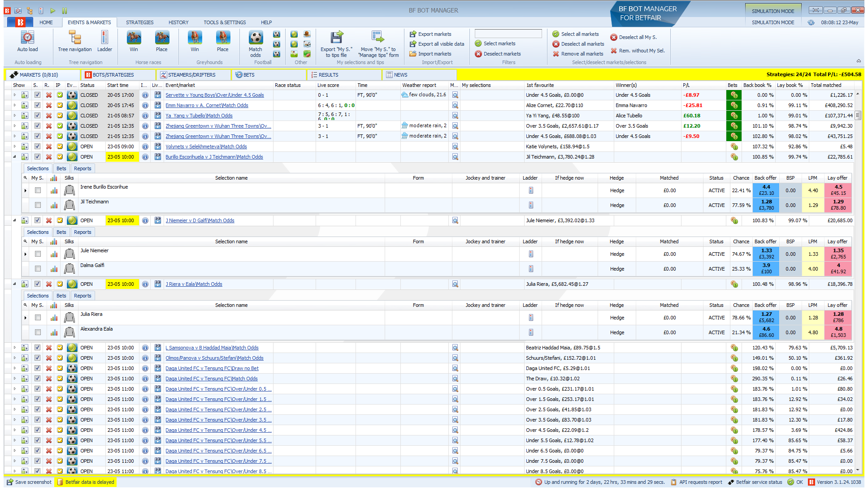Expand the Daga United Draw no Bet row
The image size is (868, 491).
pyautogui.click(x=14, y=368)
